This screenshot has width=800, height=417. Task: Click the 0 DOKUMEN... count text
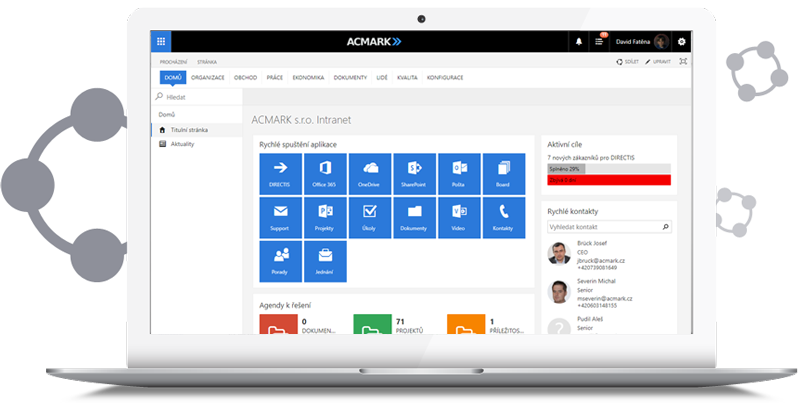point(319,326)
